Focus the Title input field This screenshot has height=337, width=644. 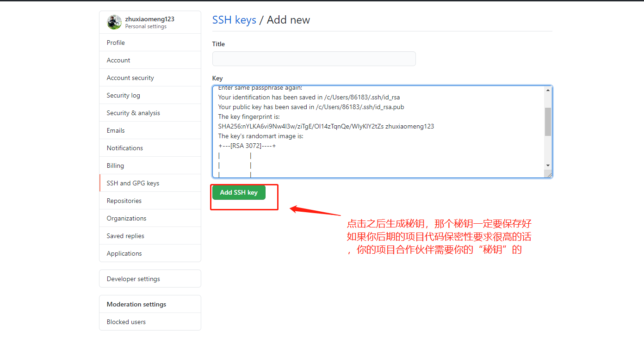[x=314, y=59]
